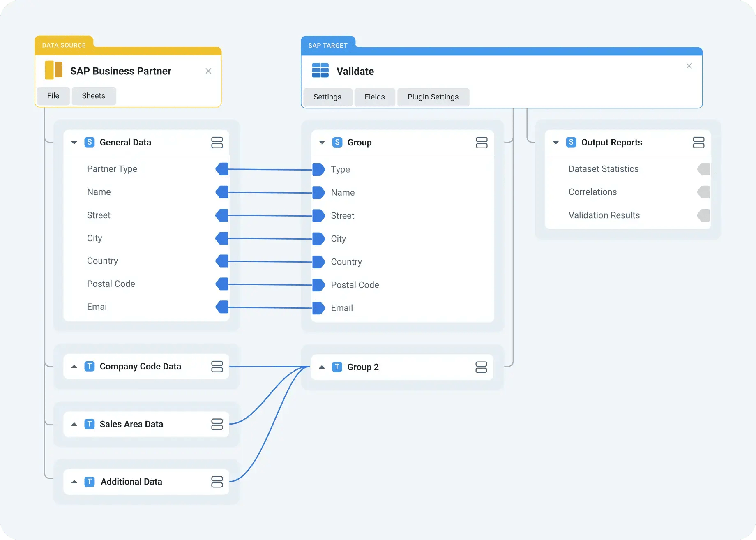Select the Partner Type field label
The image size is (756, 540).
click(x=112, y=169)
